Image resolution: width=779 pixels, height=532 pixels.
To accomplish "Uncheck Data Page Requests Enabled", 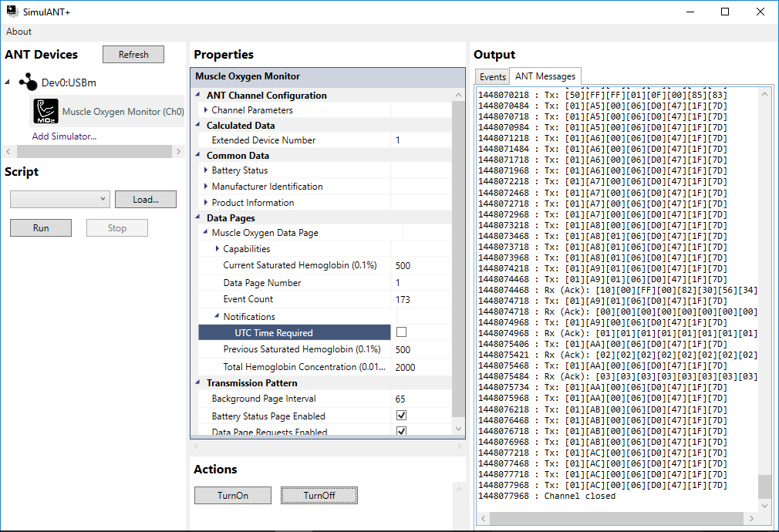I will [401, 431].
